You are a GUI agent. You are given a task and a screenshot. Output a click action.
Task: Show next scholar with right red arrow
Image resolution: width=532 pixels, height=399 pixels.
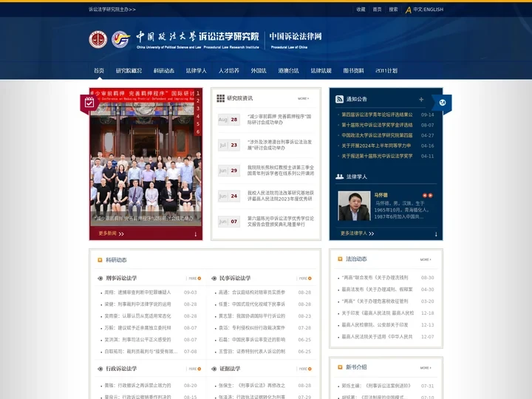430,195
